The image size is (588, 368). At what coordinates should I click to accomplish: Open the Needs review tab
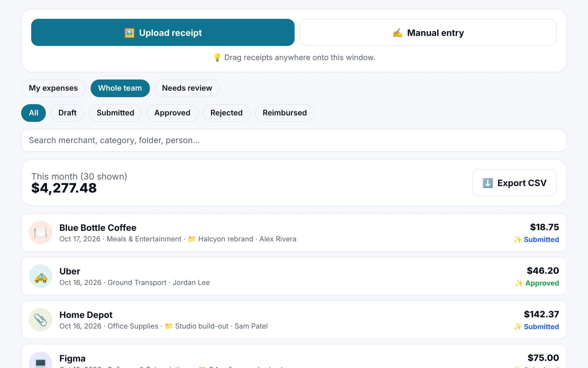point(187,88)
